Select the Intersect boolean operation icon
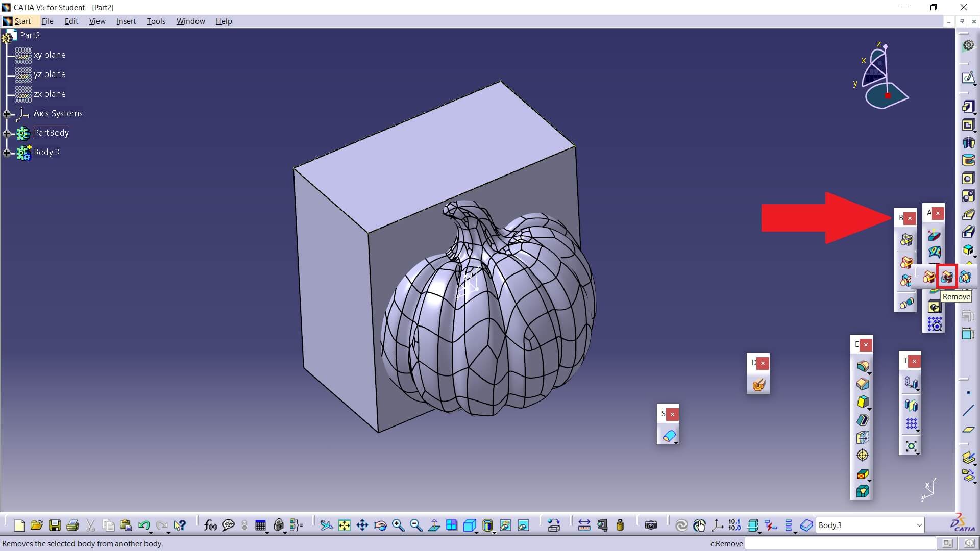Viewport: 980px width, 551px height. pyautogui.click(x=965, y=277)
